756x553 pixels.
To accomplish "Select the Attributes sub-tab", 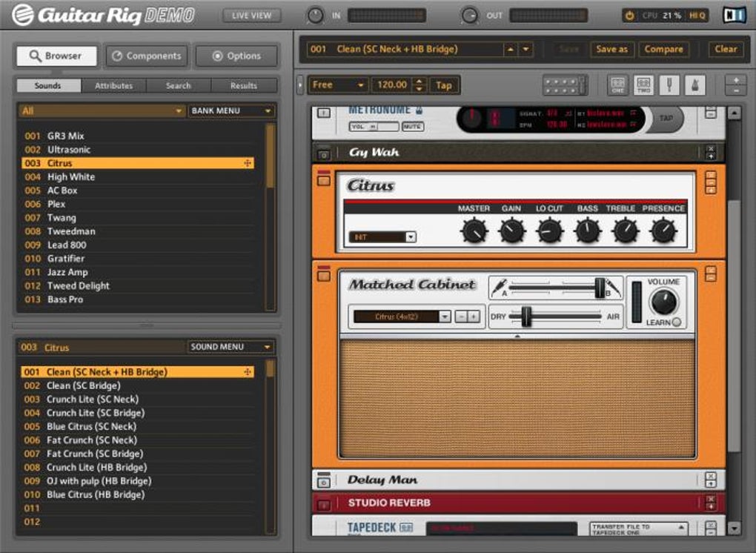I will coord(114,85).
